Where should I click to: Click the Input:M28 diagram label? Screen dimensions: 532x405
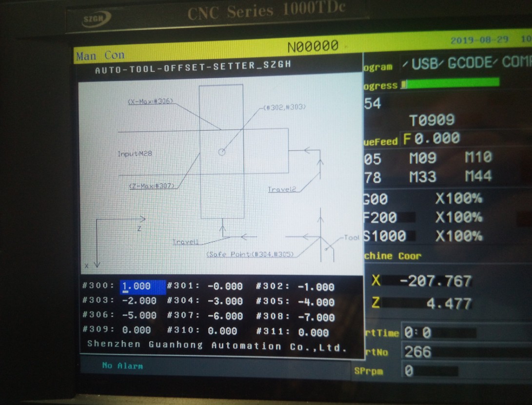[135, 154]
